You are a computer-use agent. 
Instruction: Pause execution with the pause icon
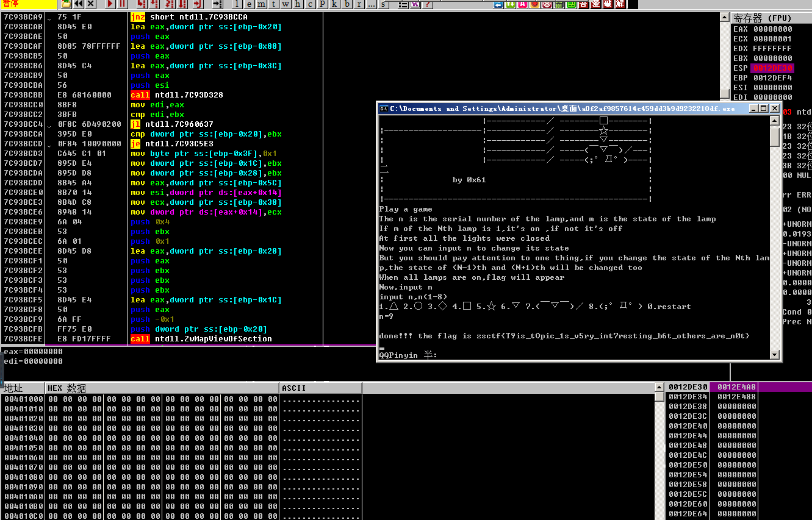coord(123,4)
